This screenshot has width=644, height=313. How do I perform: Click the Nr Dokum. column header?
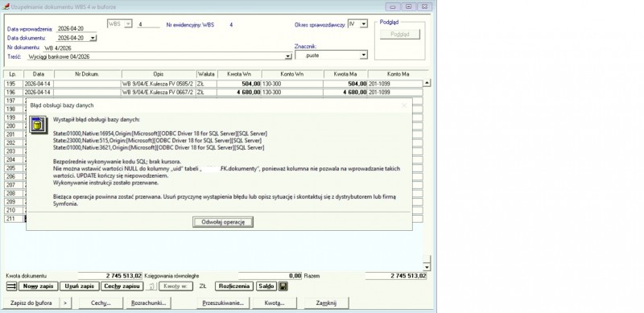[88, 74]
